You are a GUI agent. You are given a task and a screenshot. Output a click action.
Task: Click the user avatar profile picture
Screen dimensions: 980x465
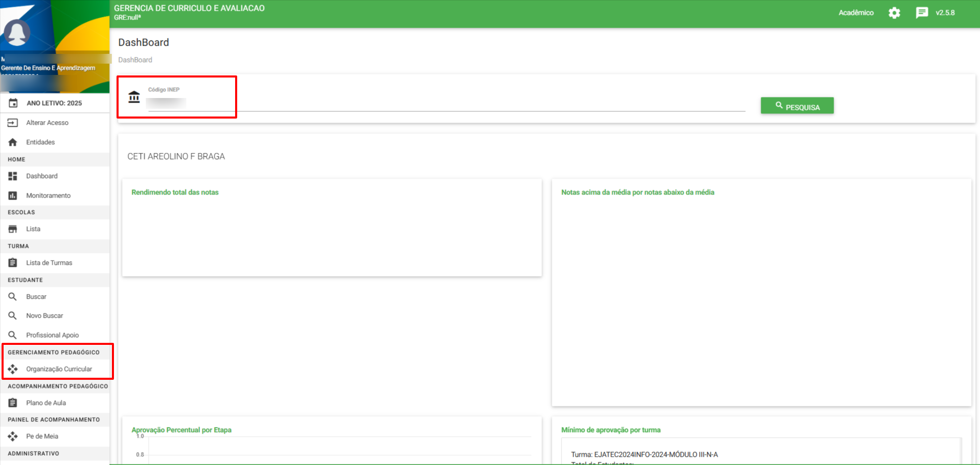click(17, 33)
